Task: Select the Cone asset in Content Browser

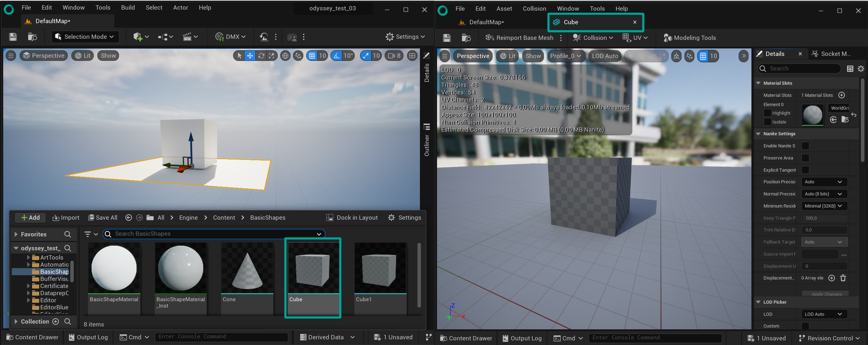Action: coord(247,271)
